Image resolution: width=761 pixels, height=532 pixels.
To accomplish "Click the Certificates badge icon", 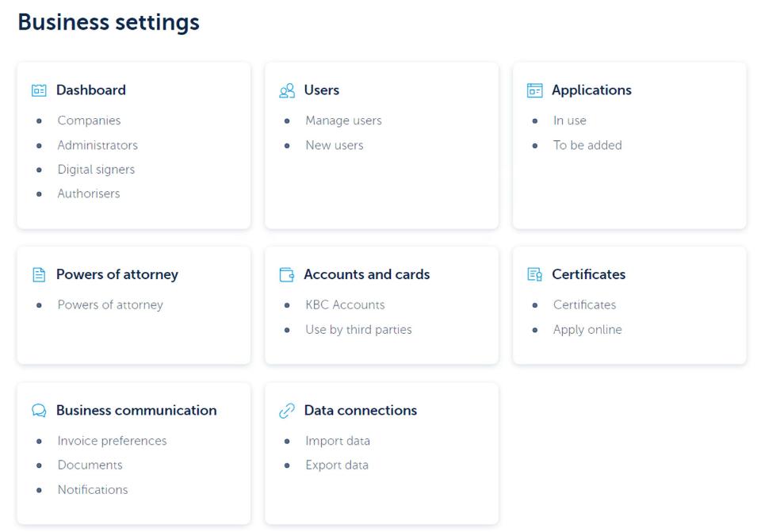I will [534, 274].
